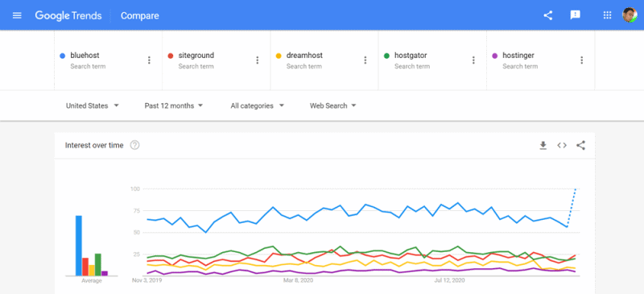
Task: Click the dreamhost yellow color dot
Action: pos(279,56)
